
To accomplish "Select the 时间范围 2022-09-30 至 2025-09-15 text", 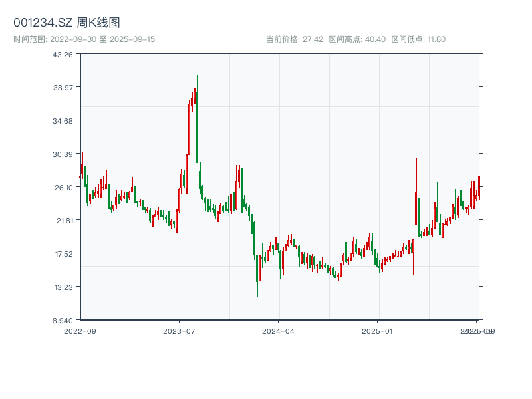I will coord(84,39).
